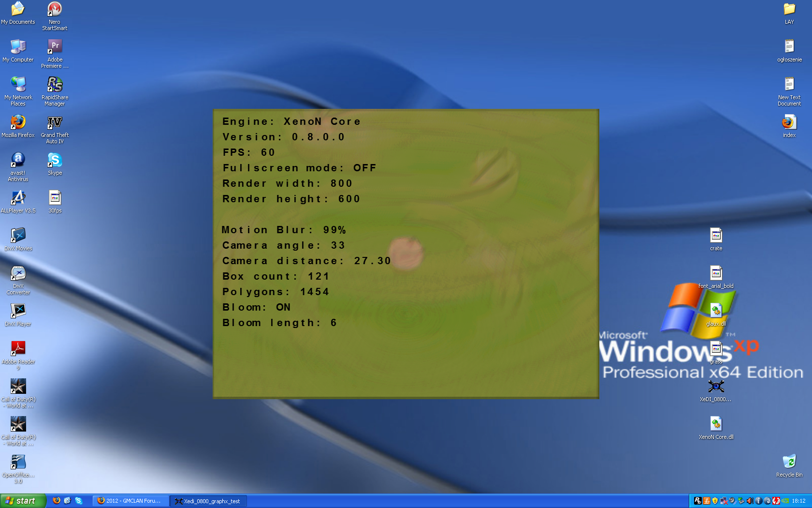Select the DivX Converter shortcut

[18, 273]
